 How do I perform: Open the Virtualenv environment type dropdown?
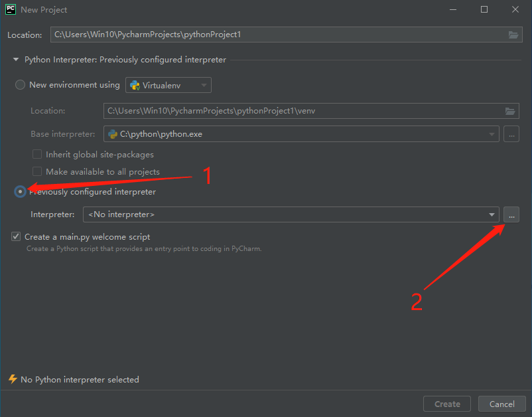pos(168,85)
